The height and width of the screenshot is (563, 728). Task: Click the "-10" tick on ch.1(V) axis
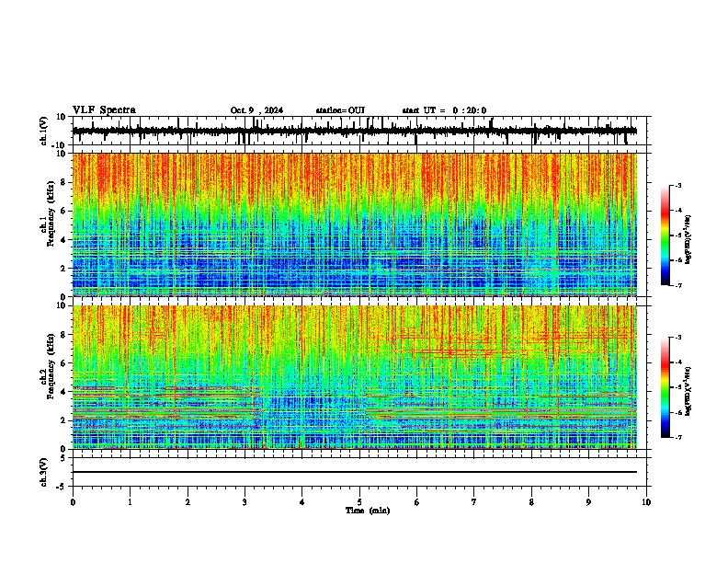click(x=59, y=145)
